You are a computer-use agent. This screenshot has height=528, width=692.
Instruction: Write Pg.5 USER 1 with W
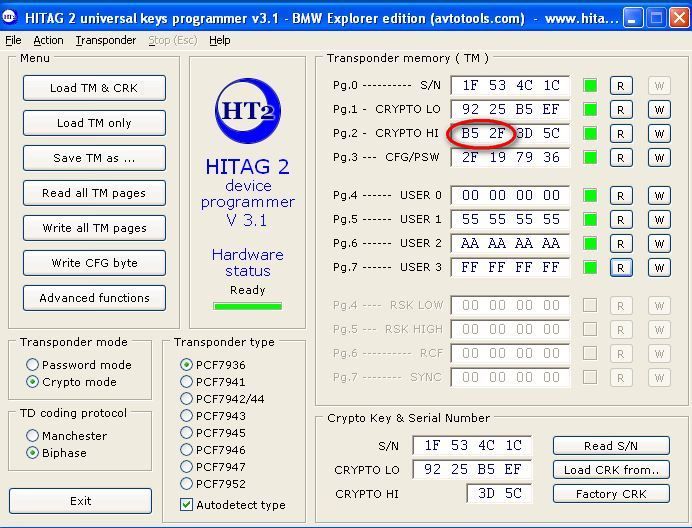click(659, 219)
